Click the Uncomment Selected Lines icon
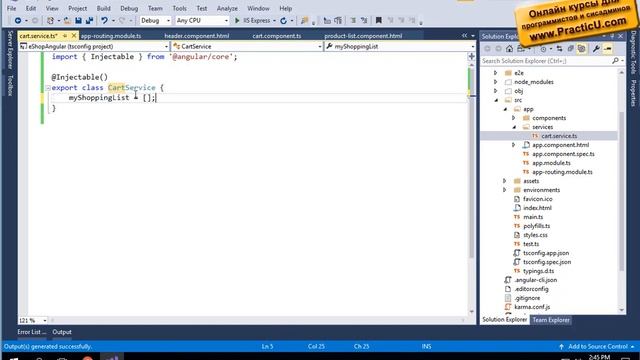The height and width of the screenshot is (360, 640). [x=364, y=20]
